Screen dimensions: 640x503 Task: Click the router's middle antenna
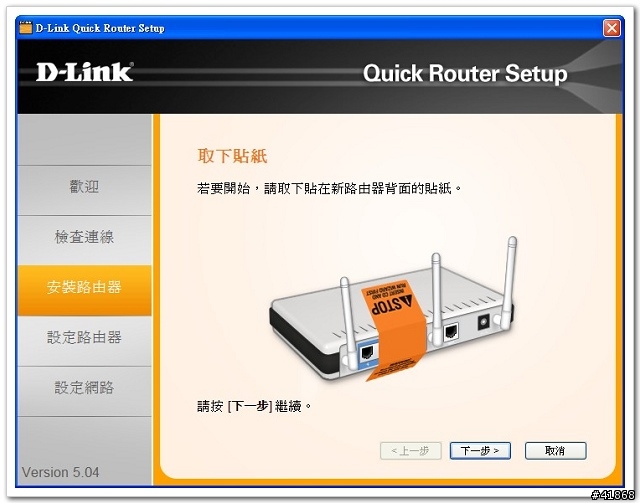click(x=436, y=300)
